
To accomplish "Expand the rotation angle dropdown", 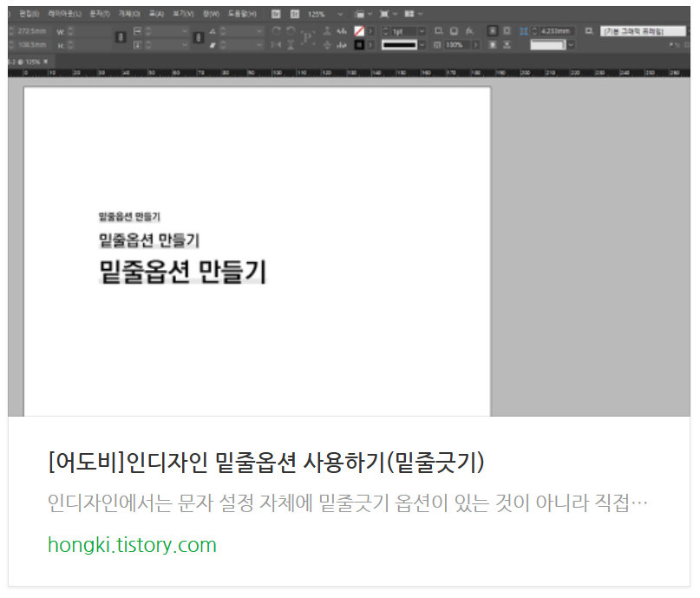I will [259, 31].
